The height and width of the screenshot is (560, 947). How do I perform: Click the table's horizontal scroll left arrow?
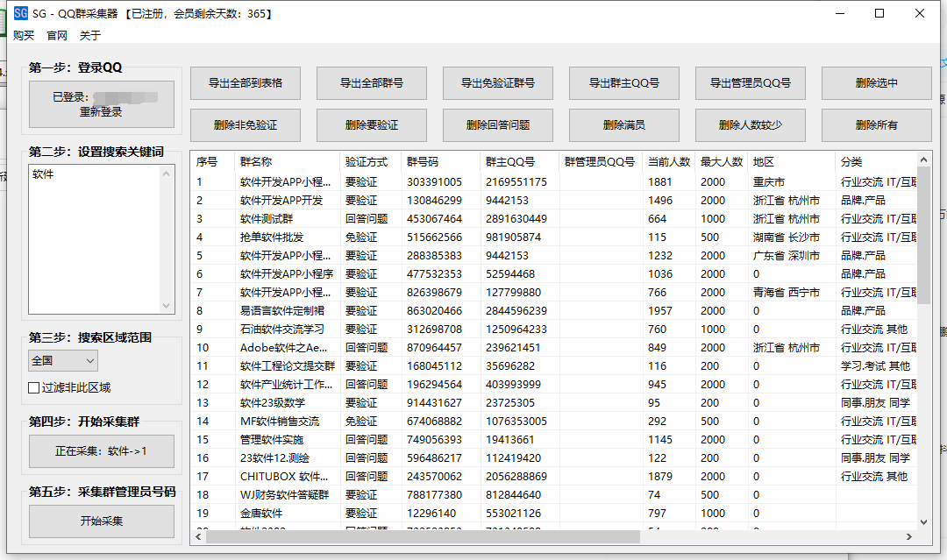pos(199,536)
